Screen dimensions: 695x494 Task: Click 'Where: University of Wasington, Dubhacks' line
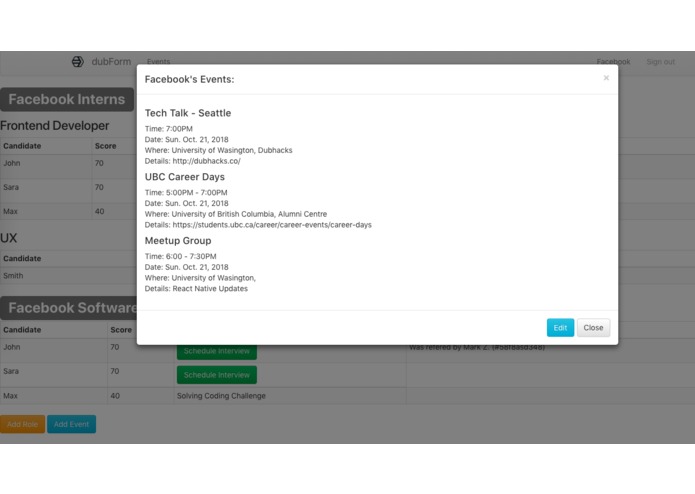[219, 150]
